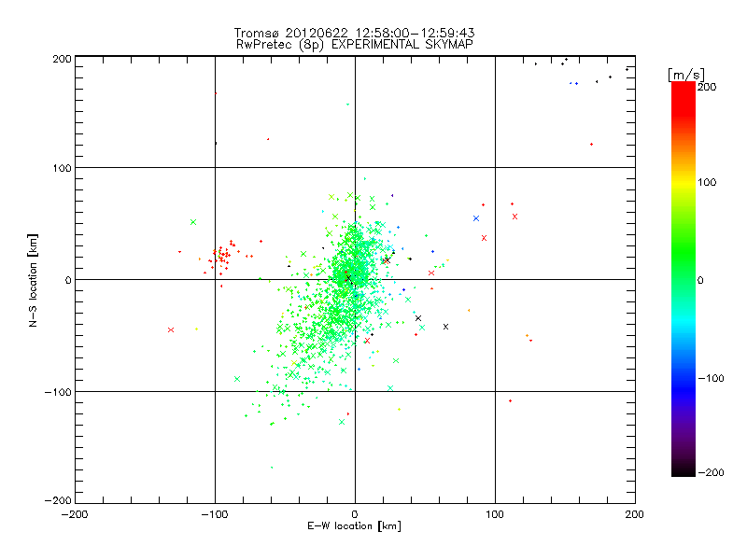The height and width of the screenshot is (560, 747).
Task: Click the '-100' label on the color bar
Action: (711, 379)
